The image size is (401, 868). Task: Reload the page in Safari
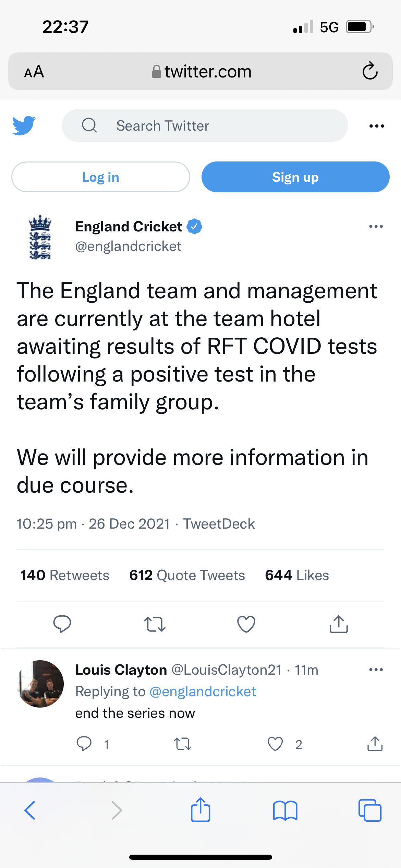coord(370,71)
